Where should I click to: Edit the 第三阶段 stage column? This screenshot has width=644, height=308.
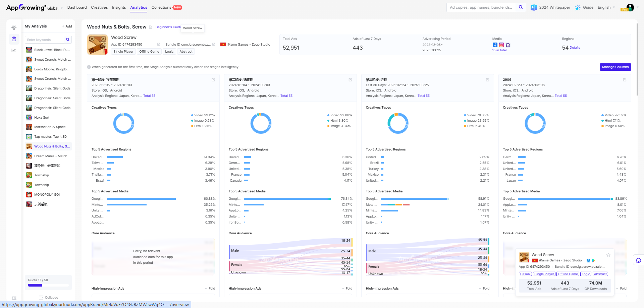487,80
